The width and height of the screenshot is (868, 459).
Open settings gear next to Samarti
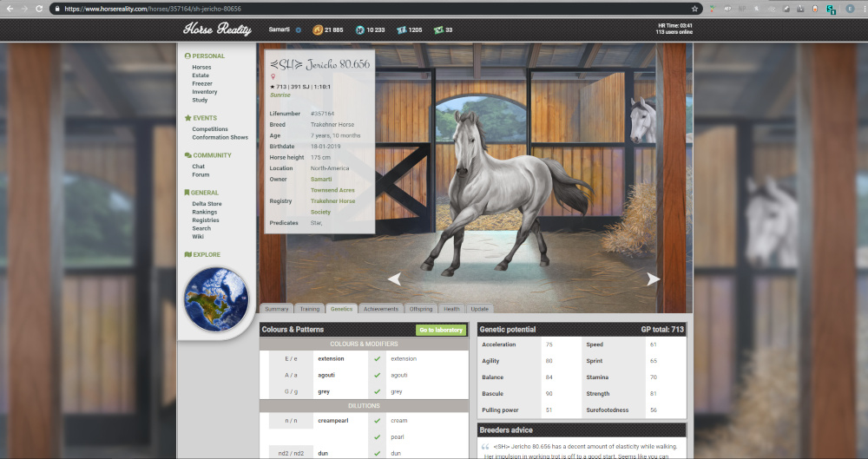298,30
